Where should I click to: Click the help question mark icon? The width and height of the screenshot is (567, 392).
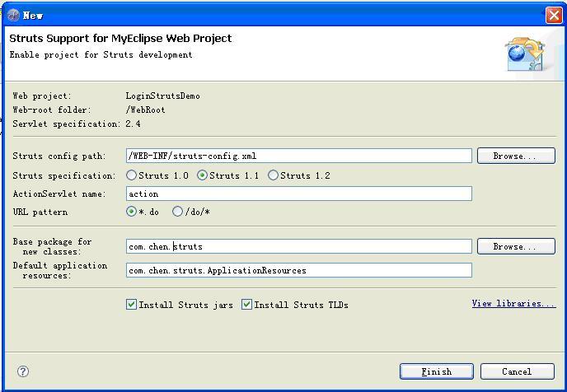coord(23,371)
